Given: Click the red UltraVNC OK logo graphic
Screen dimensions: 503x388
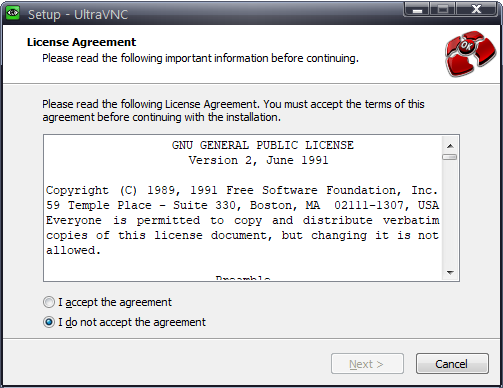Looking at the screenshot, I should [x=471, y=53].
